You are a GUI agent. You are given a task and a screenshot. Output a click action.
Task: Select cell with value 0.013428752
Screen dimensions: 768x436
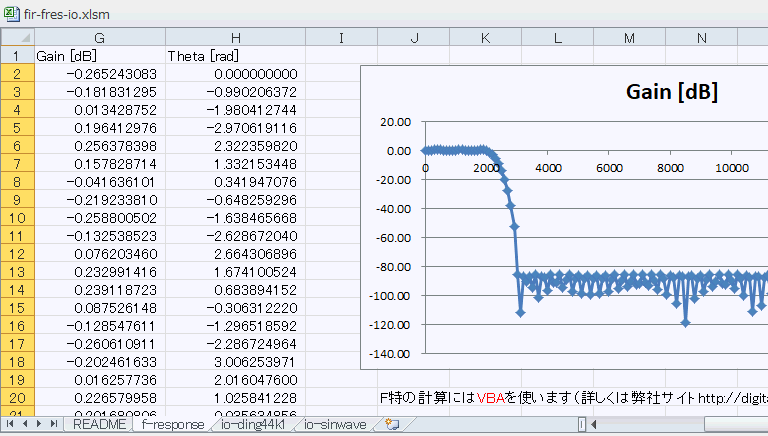pos(100,110)
